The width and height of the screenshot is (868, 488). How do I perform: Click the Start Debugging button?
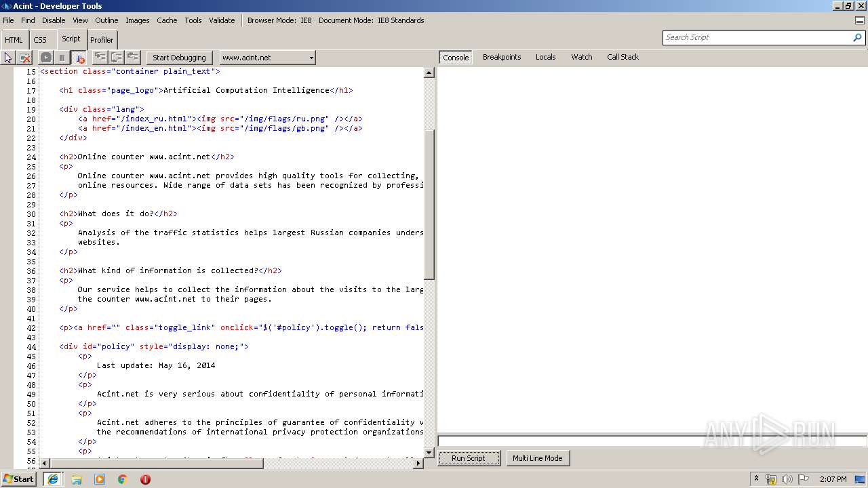(x=179, y=58)
